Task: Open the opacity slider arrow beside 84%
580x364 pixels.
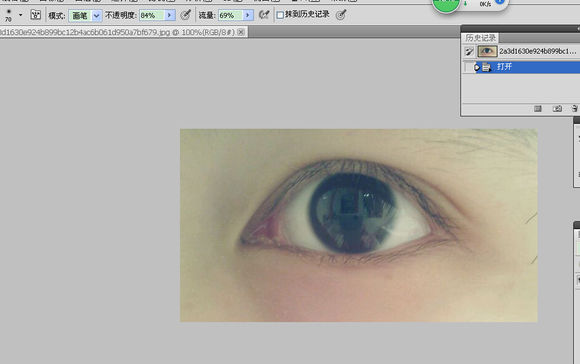Action: coord(169,15)
